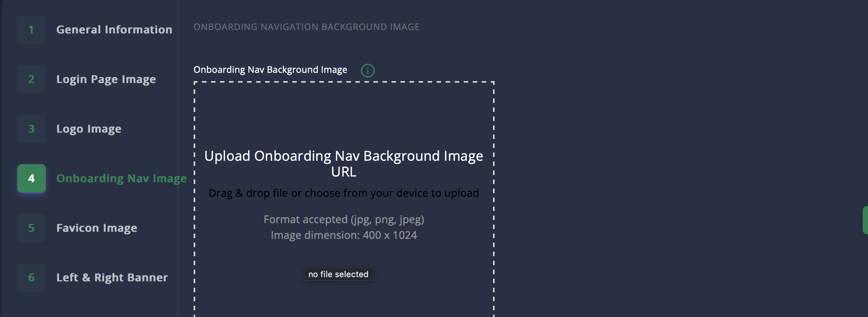Click the step 1 number badge
Image resolution: width=868 pixels, height=317 pixels.
click(x=32, y=30)
